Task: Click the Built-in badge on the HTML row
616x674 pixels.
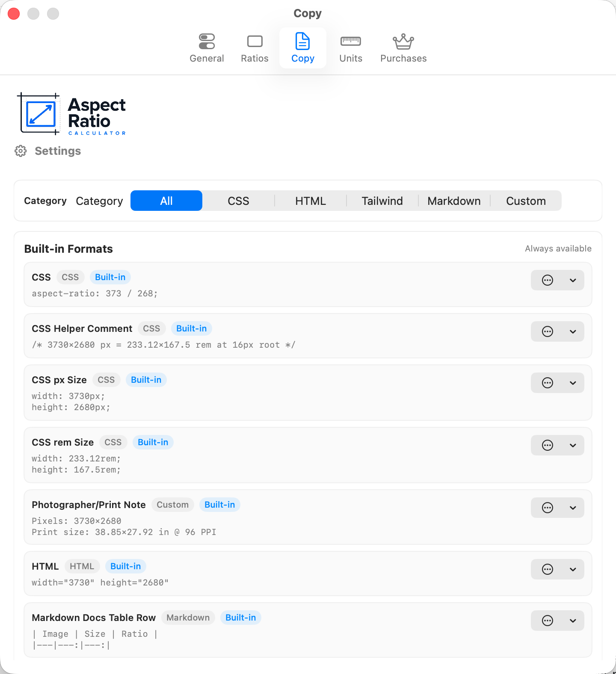Action: 126,566
